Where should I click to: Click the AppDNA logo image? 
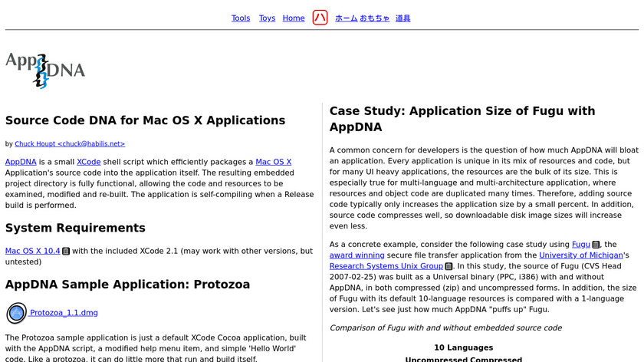(x=45, y=71)
